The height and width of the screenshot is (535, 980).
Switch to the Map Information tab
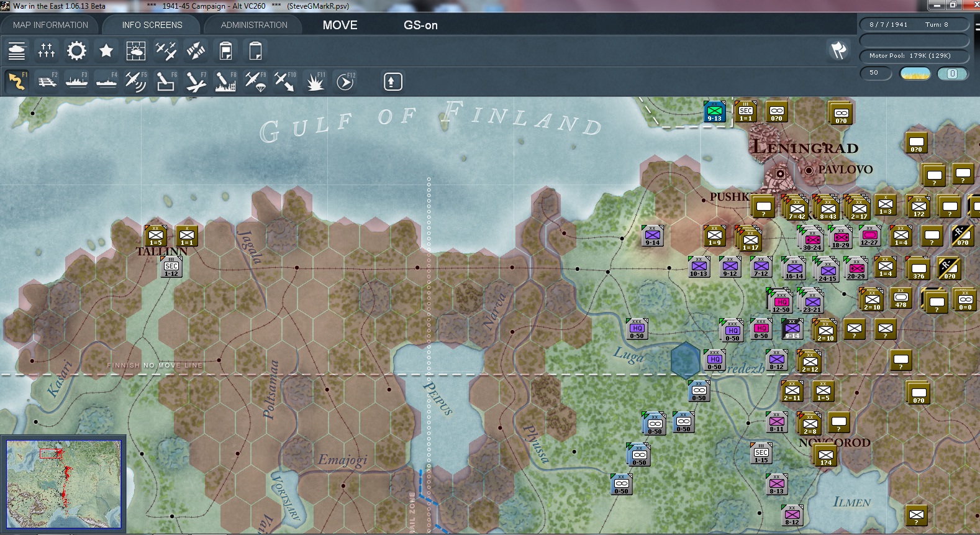click(51, 25)
